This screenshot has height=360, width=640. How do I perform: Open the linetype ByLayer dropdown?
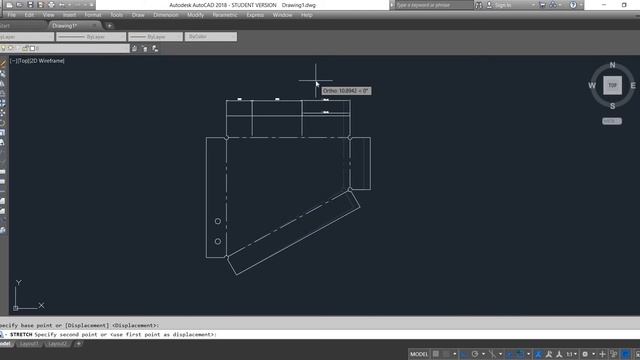coord(91,37)
